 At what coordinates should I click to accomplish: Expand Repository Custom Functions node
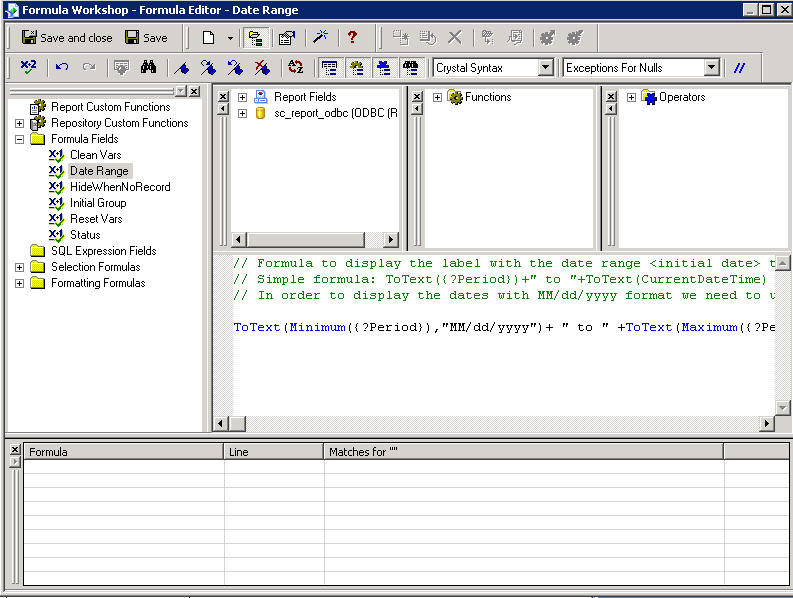click(x=19, y=123)
